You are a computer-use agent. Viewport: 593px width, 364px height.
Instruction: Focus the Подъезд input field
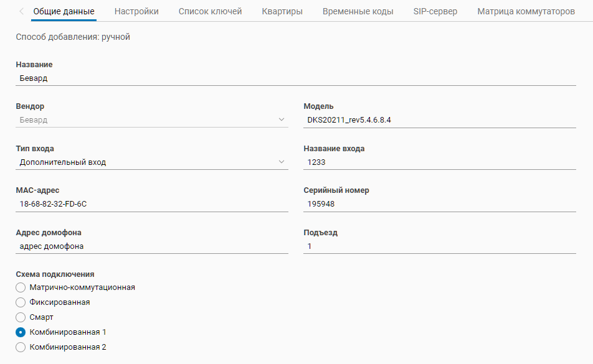(x=439, y=246)
